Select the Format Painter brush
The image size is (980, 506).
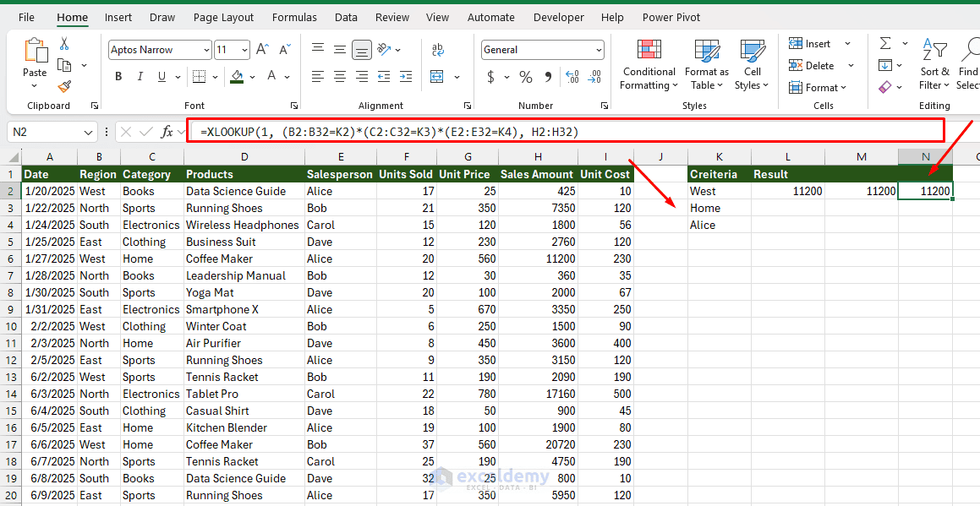(63, 86)
